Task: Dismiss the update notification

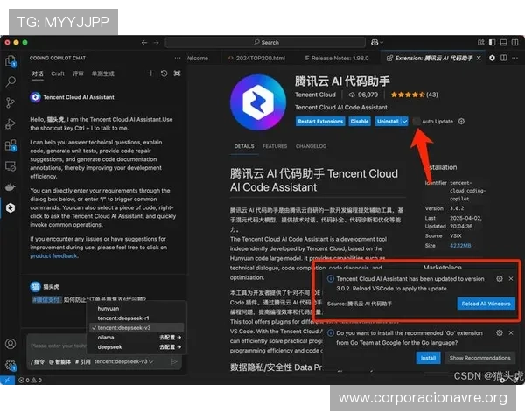Action: 511,278
